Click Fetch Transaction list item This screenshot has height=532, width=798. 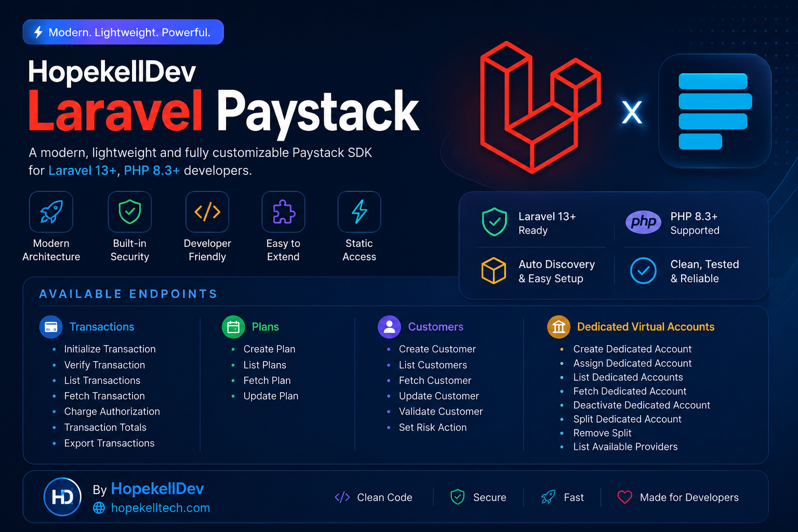click(x=104, y=396)
